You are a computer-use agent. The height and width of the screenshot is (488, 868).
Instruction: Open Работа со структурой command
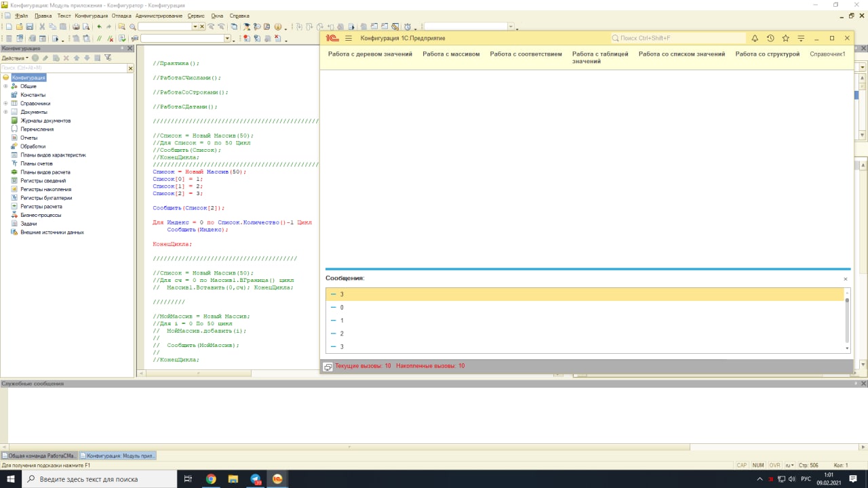(x=767, y=54)
